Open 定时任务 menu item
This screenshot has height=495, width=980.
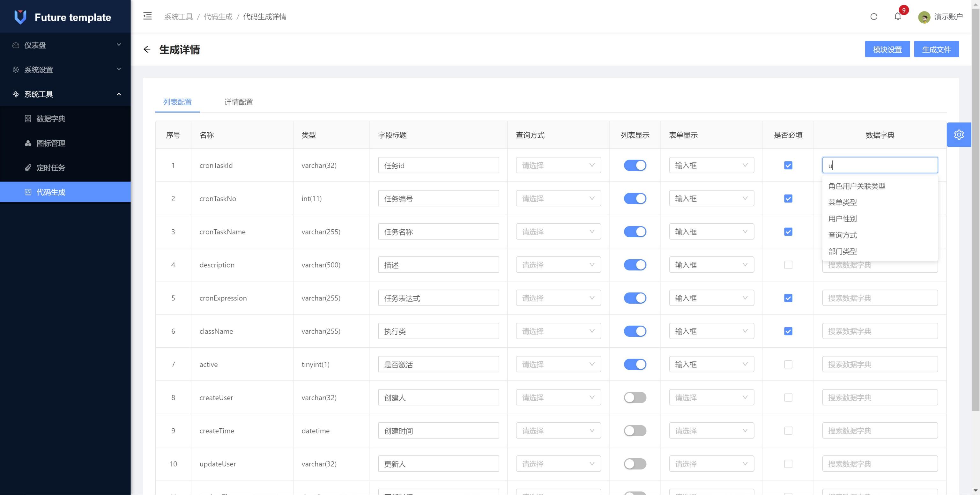[65, 167]
